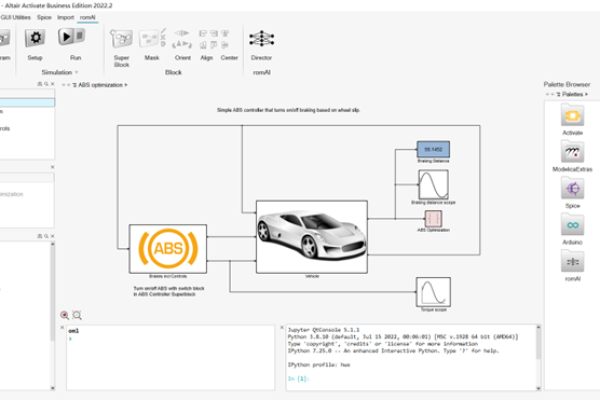
Task: Click the Braking Distance display block
Action: 433,149
